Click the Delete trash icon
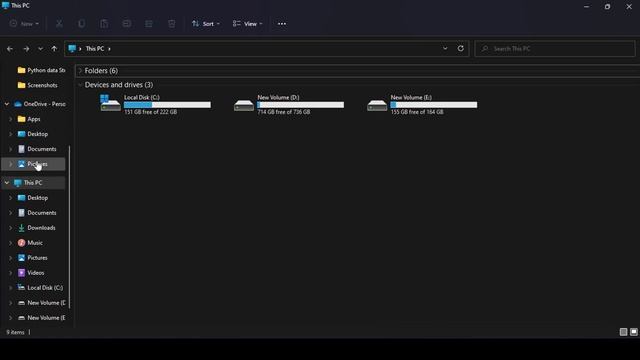This screenshot has width=640, height=360. click(x=171, y=24)
